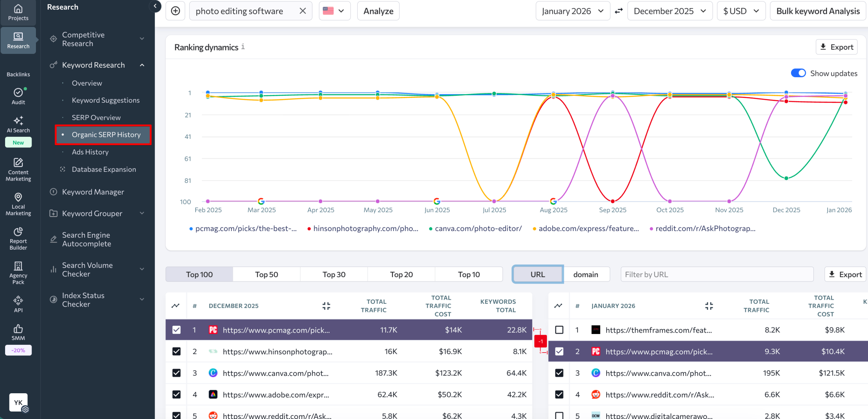Screen dimensions: 868x419
Task: Check the themframes.com row checkbox
Action: (x=559, y=330)
